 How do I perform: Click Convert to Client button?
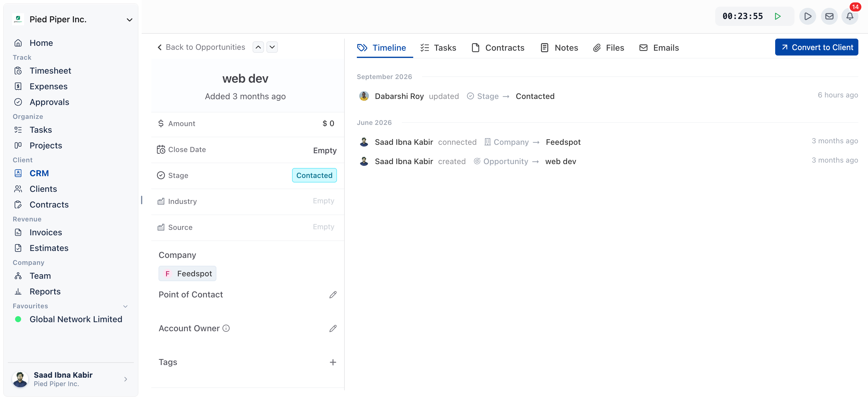(816, 47)
